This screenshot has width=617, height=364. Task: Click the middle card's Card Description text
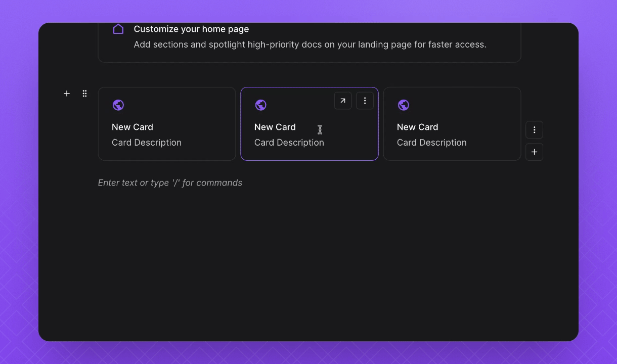click(289, 143)
